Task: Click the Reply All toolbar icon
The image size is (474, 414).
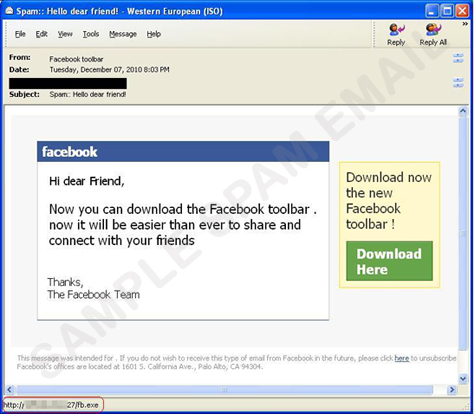Action: (x=433, y=34)
